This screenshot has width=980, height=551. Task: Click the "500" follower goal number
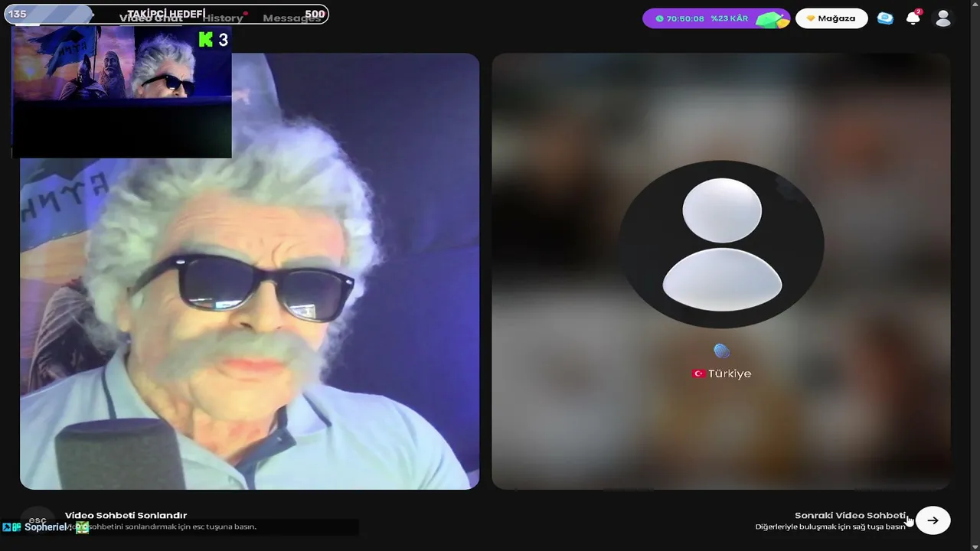pos(314,14)
